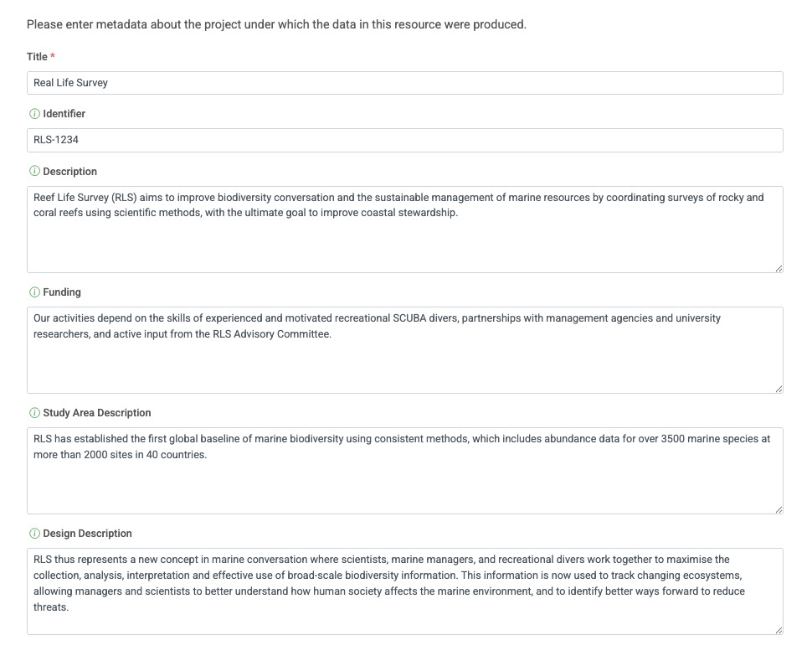Click the Funding label text

(x=61, y=292)
